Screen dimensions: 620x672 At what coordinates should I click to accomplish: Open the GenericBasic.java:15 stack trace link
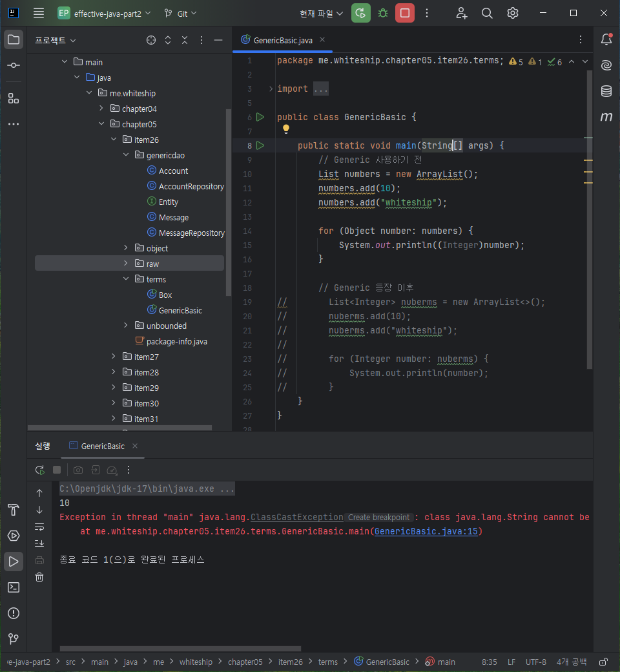point(426,531)
